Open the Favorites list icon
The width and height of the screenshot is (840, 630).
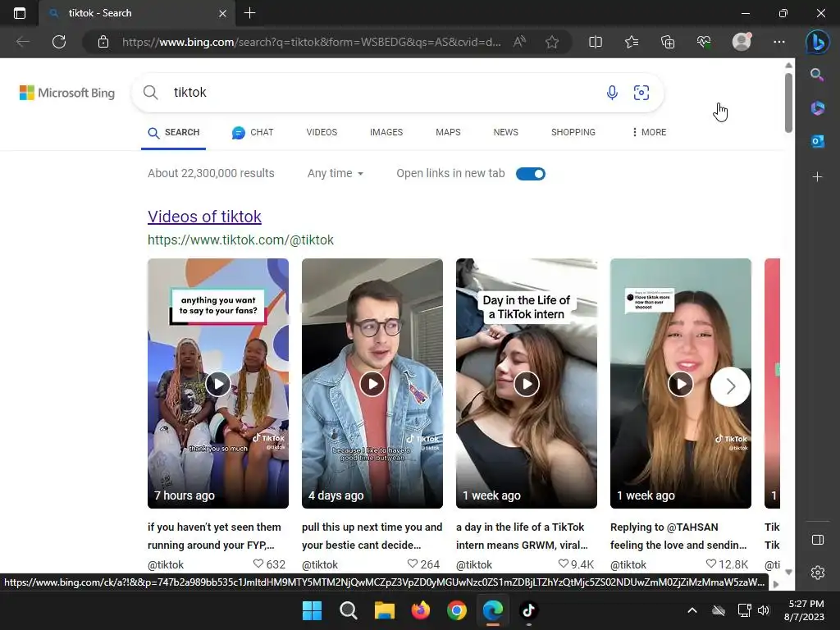click(x=632, y=42)
